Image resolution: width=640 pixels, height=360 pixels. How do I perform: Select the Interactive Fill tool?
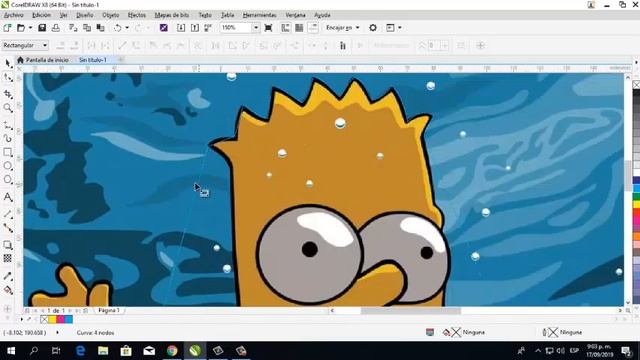point(8,290)
